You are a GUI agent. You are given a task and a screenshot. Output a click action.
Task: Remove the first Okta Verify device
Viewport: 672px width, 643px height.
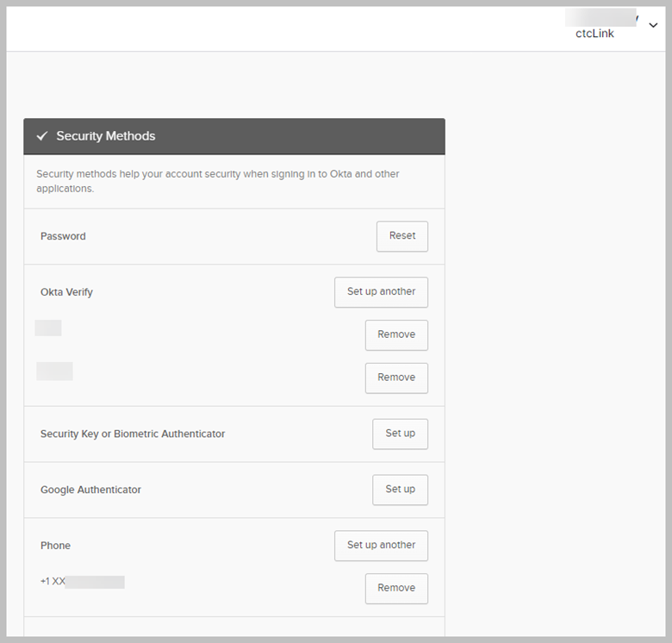tap(396, 334)
